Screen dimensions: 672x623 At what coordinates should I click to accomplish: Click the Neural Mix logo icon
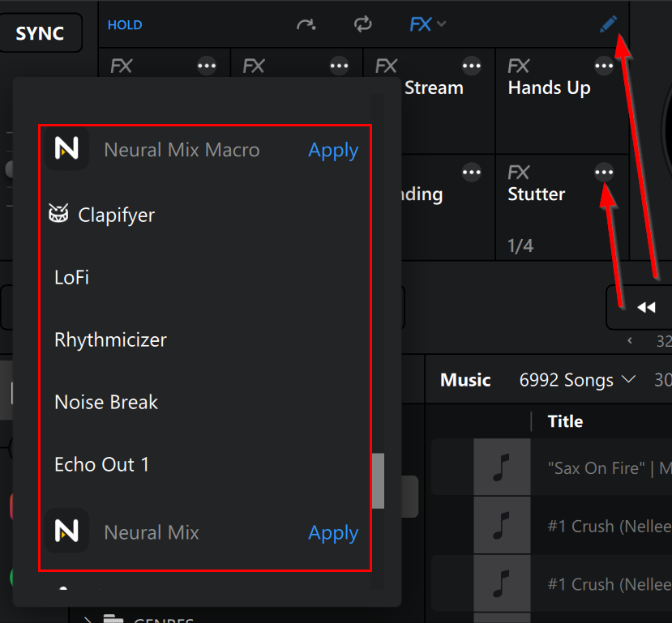(66, 531)
